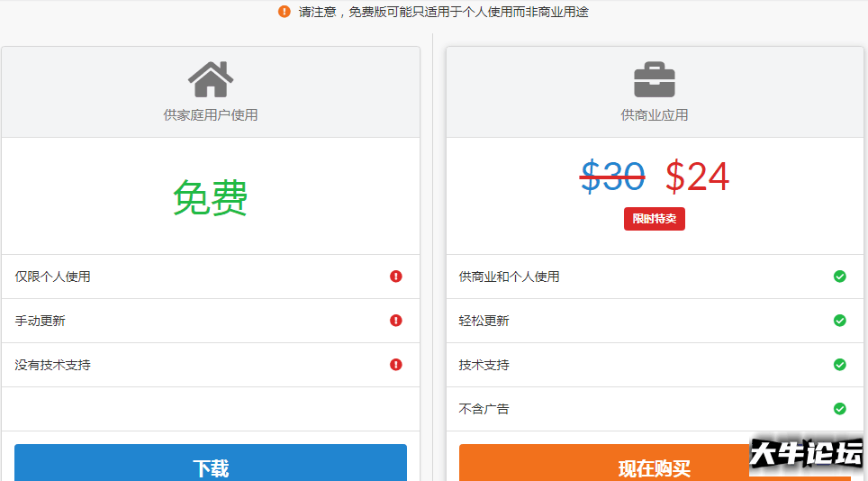Screen dimensions: 868x481
Task: Click the 轻松更新 text
Action: tap(484, 321)
